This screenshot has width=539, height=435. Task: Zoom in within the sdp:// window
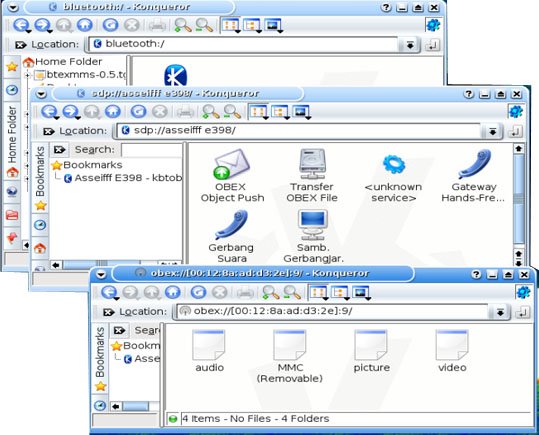tap(211, 112)
